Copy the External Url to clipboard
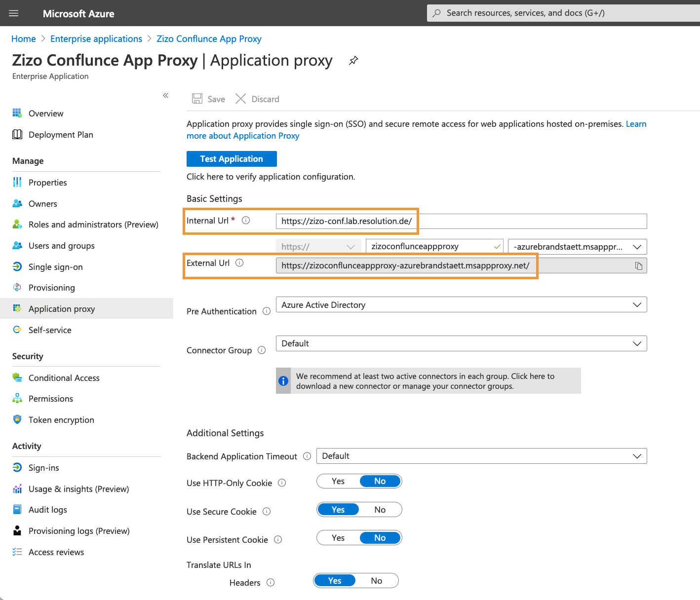Image resolution: width=700 pixels, height=600 pixels. pos(639,266)
